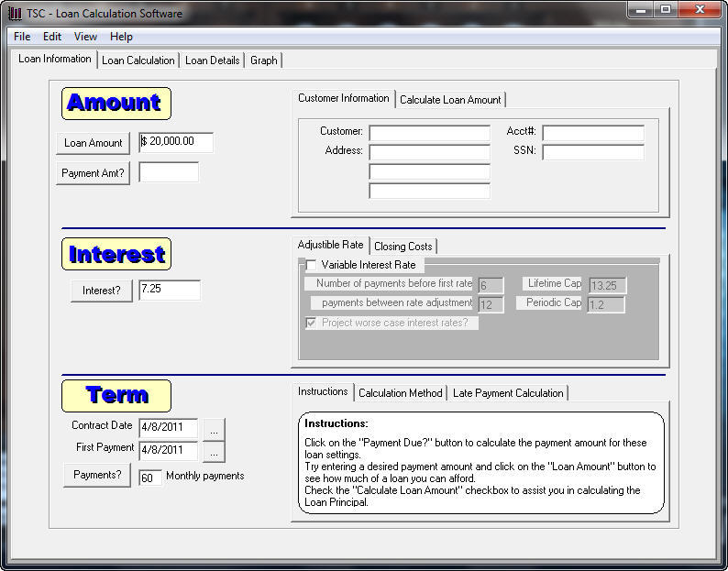Screen dimensions: 728x571
Task: Open the File menu
Action: (x=22, y=37)
